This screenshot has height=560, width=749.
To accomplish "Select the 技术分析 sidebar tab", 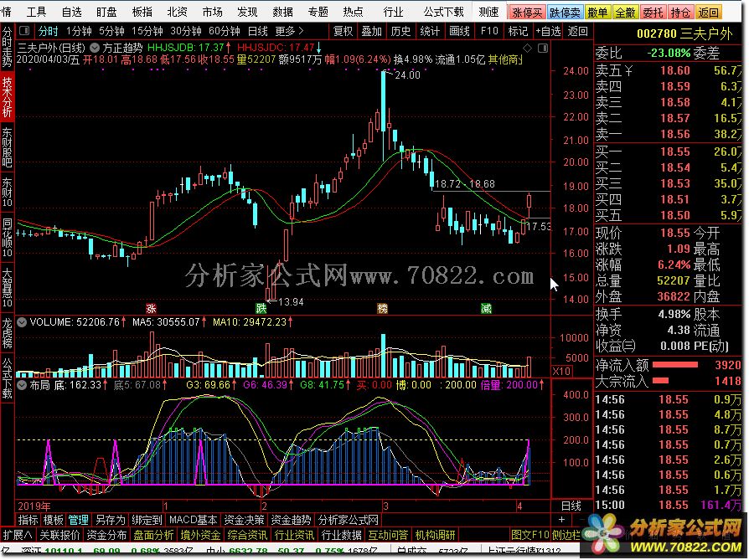I will (8, 95).
